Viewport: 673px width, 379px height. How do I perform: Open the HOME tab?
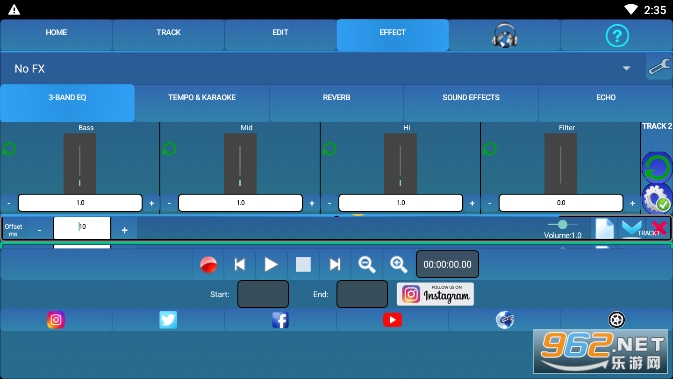(x=56, y=35)
